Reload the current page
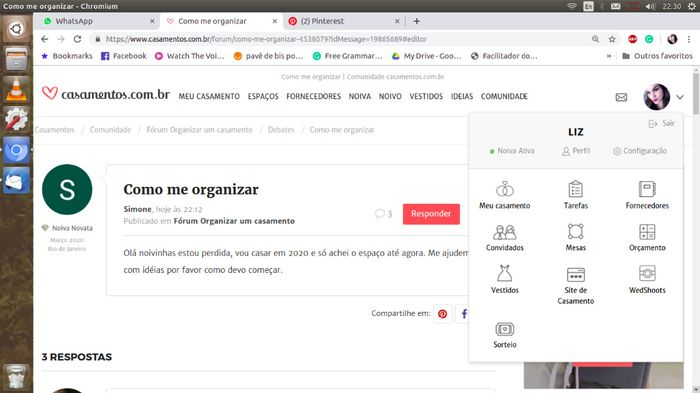Screen dimensions: 700x393 77,39
